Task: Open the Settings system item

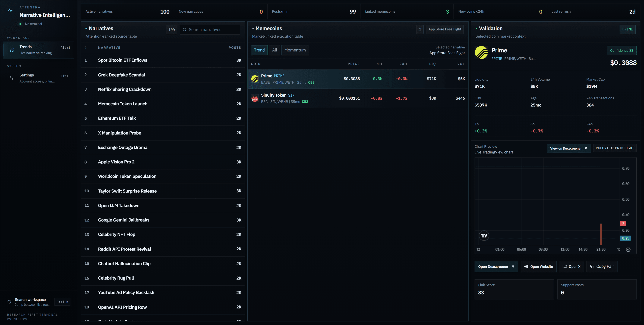Action: point(39,78)
